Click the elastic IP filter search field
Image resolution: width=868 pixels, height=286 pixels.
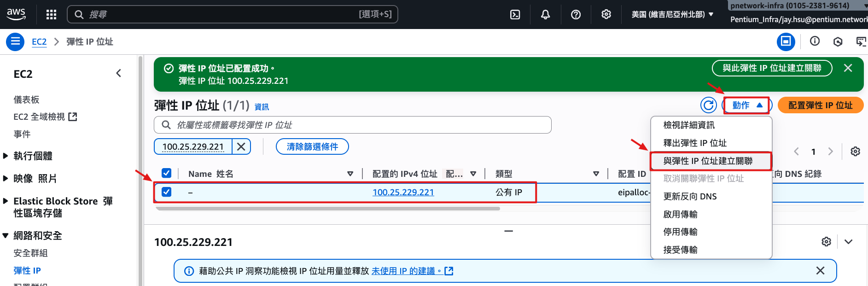click(352, 125)
